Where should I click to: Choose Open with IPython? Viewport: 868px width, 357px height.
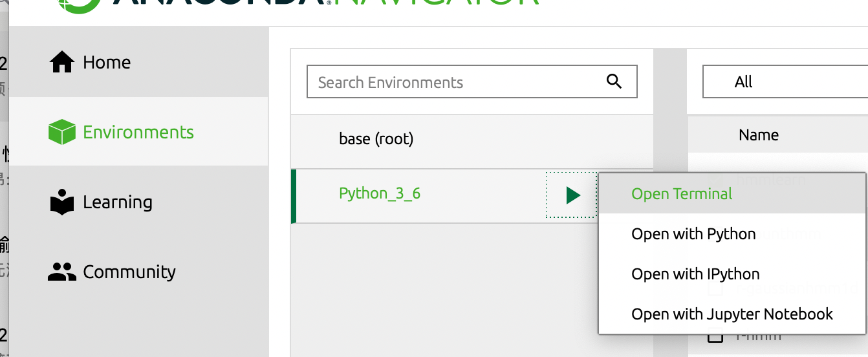732,274
